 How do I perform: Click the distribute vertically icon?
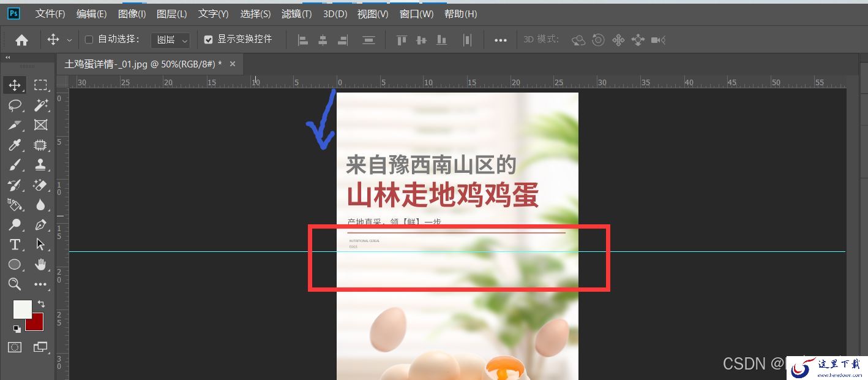coord(369,40)
